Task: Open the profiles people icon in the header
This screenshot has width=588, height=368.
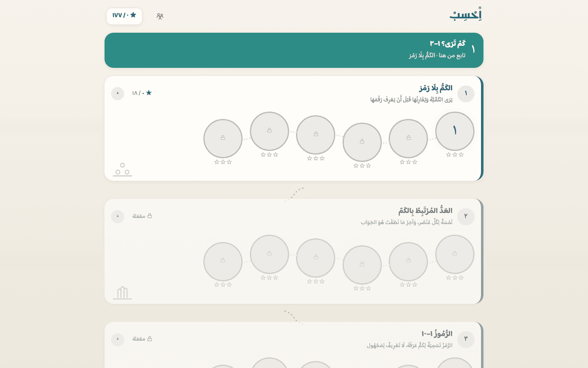Action: [160, 16]
